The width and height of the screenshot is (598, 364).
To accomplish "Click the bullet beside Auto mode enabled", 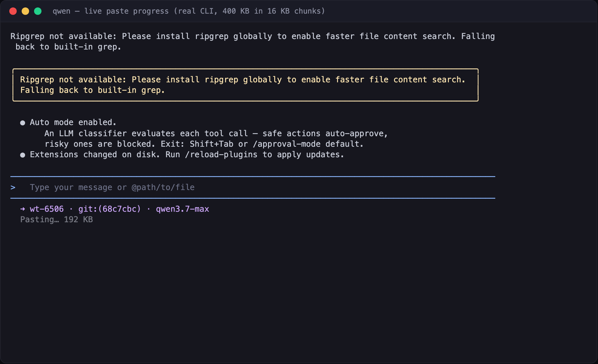I will [23, 123].
